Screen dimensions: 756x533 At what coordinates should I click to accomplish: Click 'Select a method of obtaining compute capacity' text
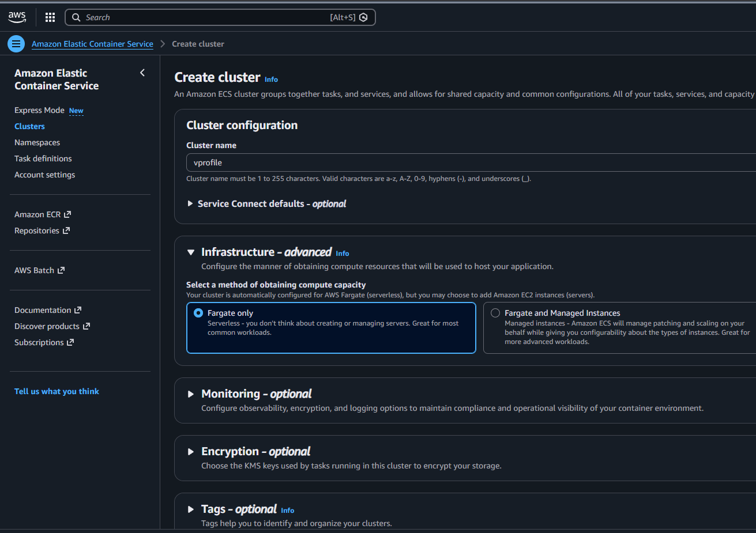click(x=276, y=285)
